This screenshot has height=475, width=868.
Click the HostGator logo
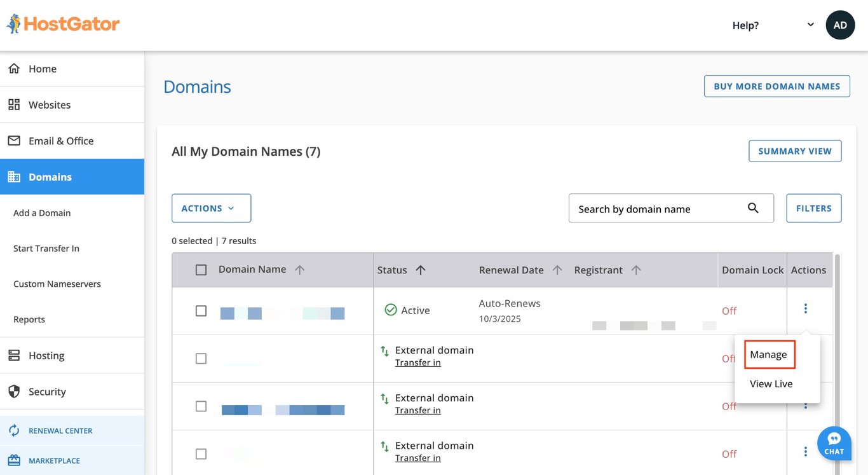click(62, 24)
